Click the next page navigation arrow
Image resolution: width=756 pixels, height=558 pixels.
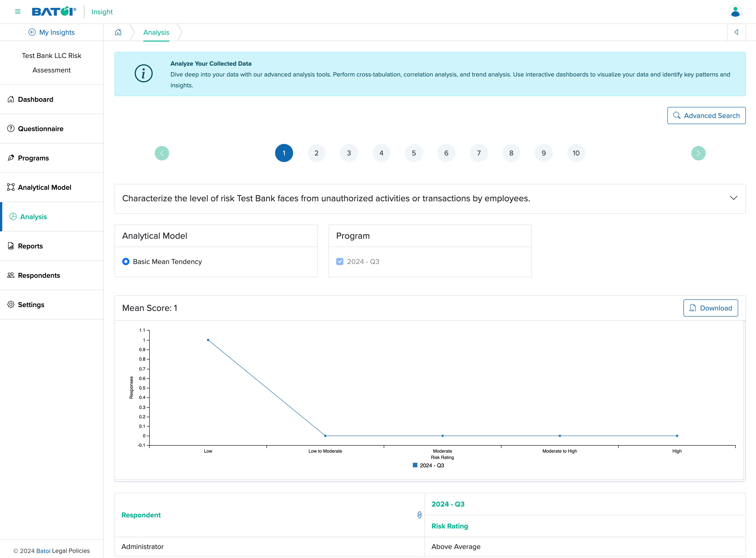pos(698,153)
